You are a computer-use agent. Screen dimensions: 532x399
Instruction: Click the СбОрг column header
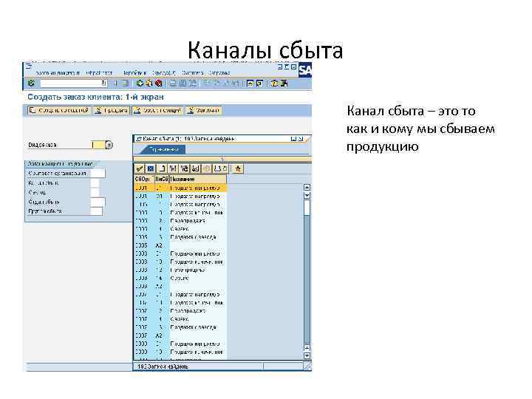point(144,179)
